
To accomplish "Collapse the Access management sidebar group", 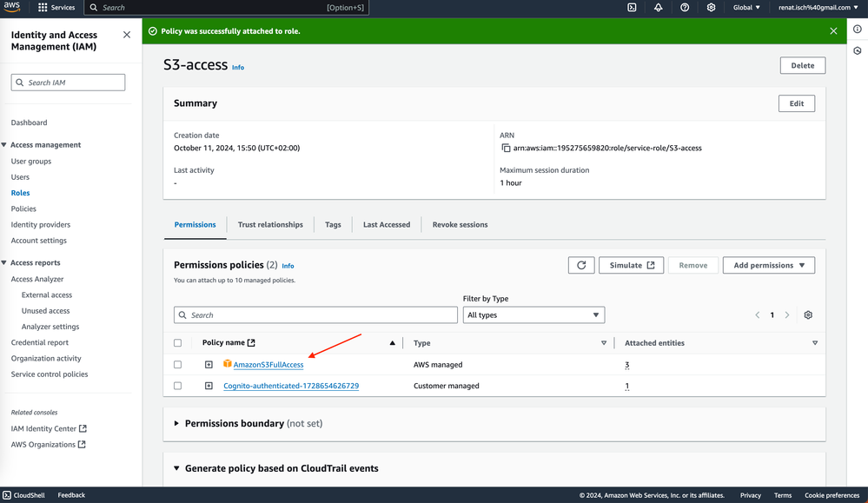I will (x=3, y=145).
